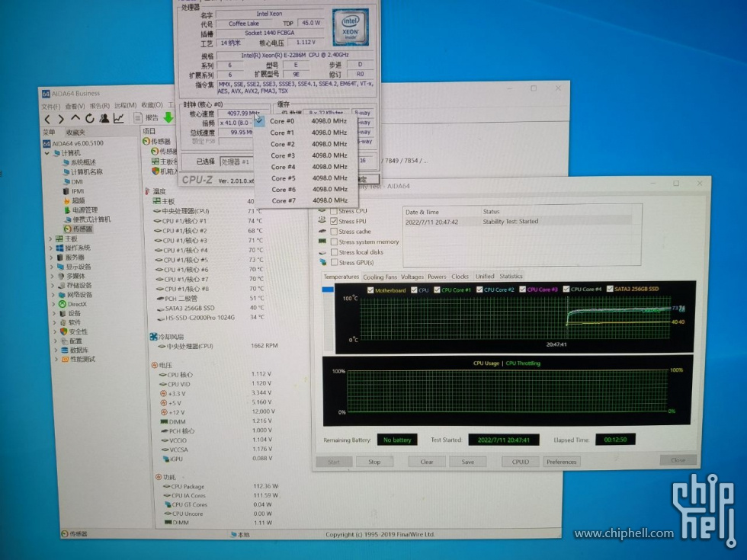Click the Intel Xeon logo in CPU-Z

click(x=350, y=27)
